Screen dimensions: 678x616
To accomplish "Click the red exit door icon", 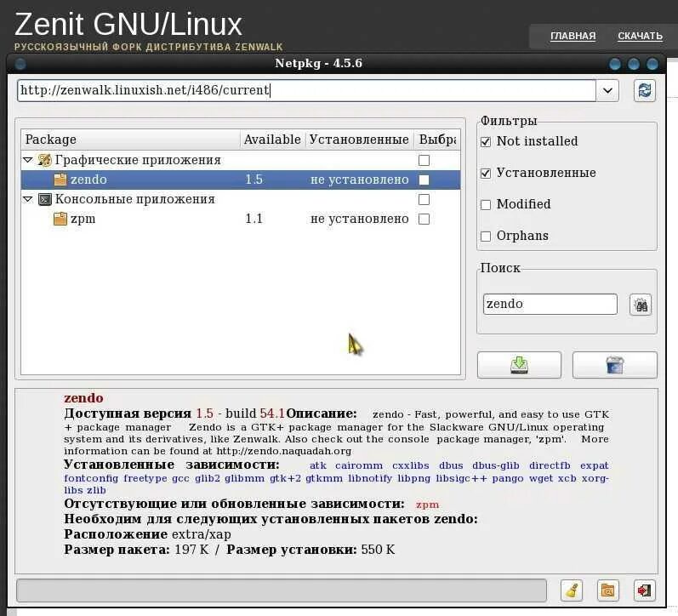I will pyautogui.click(x=644, y=590).
